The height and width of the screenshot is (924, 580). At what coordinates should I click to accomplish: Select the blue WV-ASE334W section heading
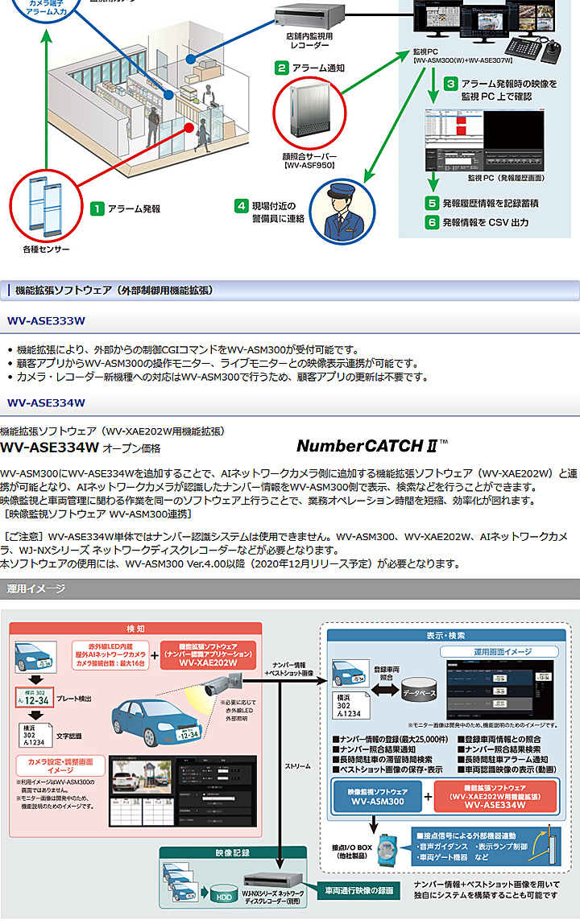click(x=46, y=402)
